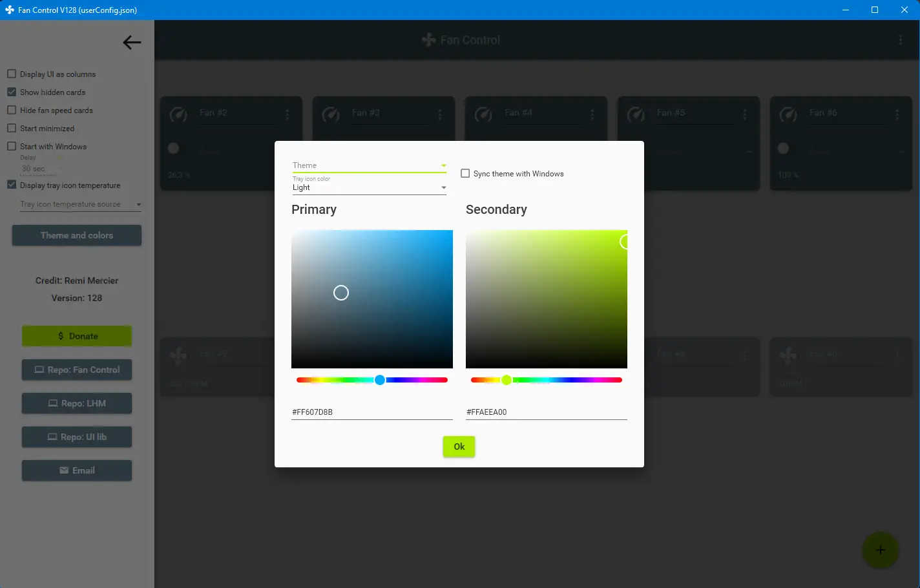Click the '100 %' value on Fan #6 card
Screen dimensions: 920x588
coord(788,175)
